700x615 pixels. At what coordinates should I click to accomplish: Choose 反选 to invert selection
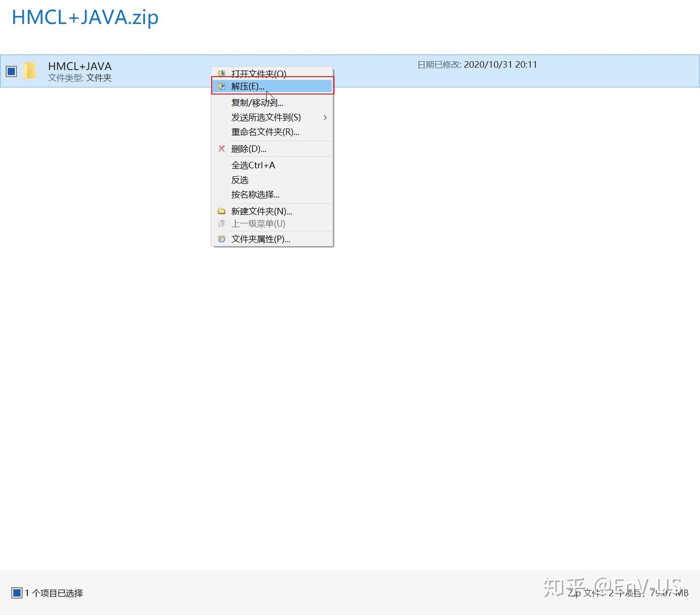(240, 180)
